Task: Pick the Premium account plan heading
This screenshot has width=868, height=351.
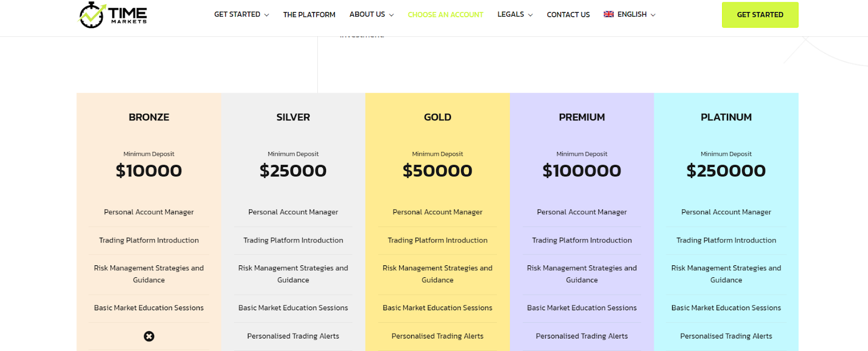Action: click(582, 117)
